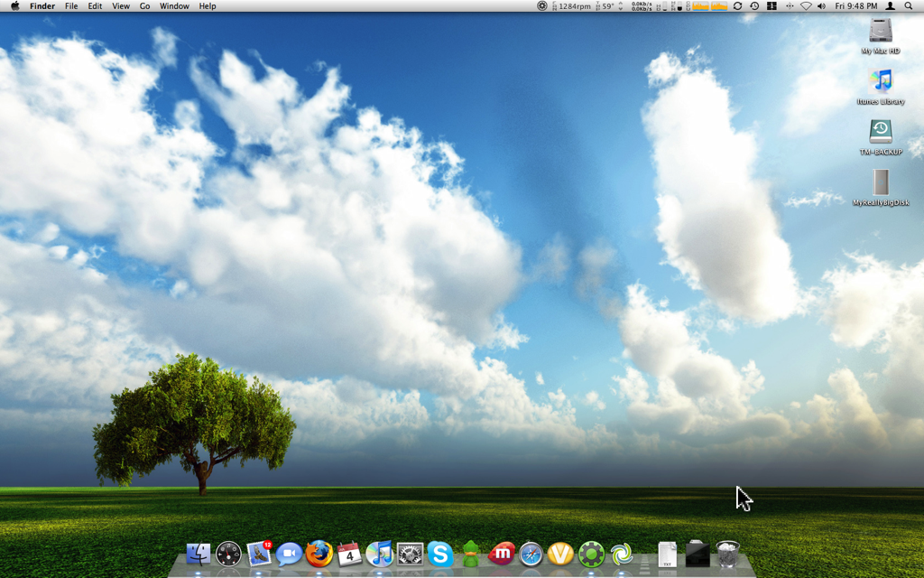Open Time Machine menu bar icon
Image resolution: width=924 pixels, height=578 pixels.
pyautogui.click(x=754, y=6)
